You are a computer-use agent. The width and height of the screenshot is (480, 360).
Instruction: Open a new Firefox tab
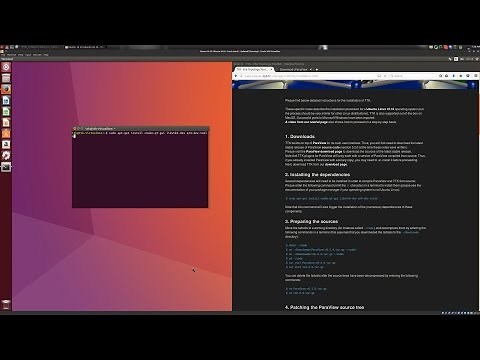[x=317, y=69]
